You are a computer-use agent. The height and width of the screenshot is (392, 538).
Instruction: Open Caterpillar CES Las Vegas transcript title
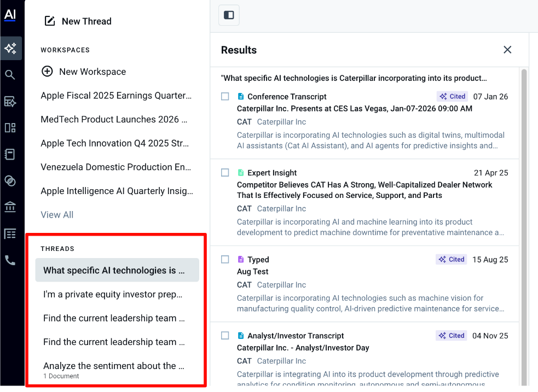tap(354, 108)
